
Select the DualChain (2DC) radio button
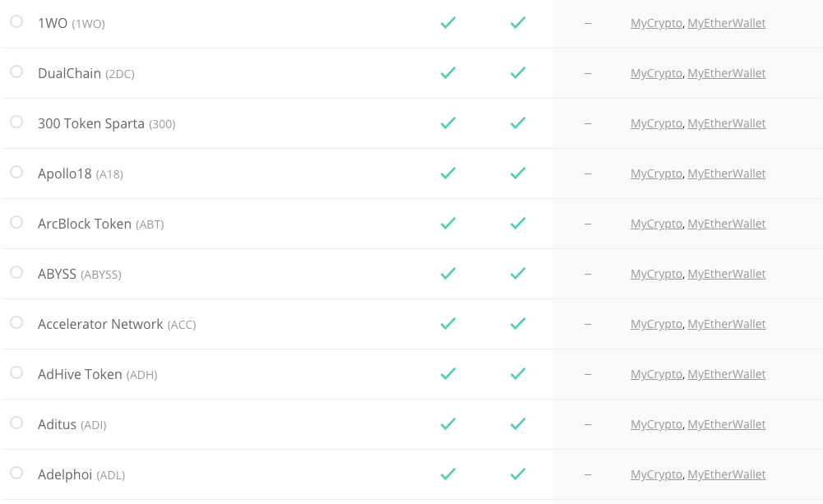[x=16, y=72]
